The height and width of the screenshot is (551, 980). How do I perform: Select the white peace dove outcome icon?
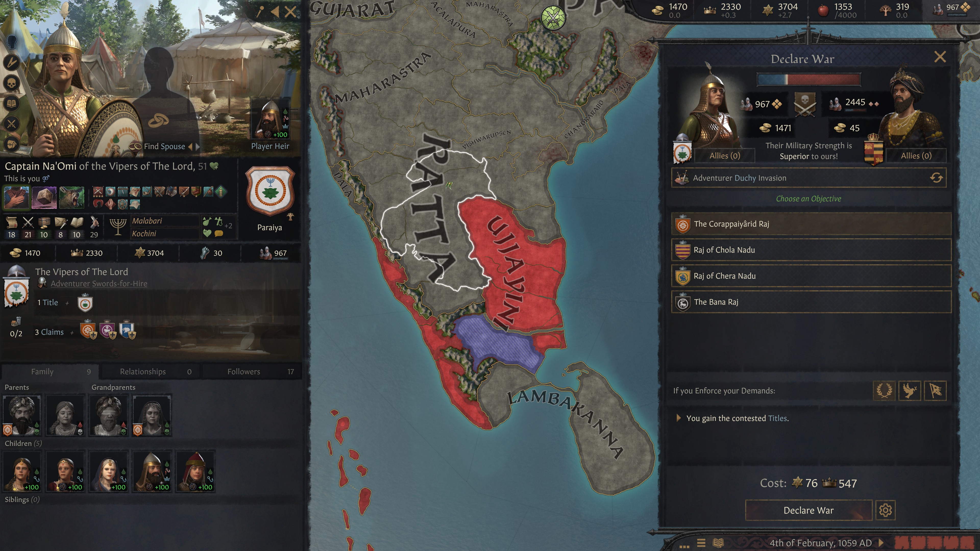pyautogui.click(x=910, y=391)
